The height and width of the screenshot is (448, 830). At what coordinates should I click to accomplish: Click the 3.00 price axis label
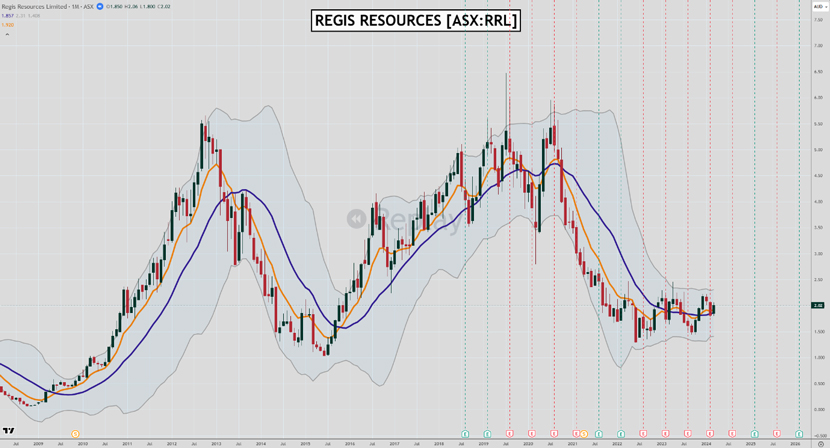[x=818, y=254]
